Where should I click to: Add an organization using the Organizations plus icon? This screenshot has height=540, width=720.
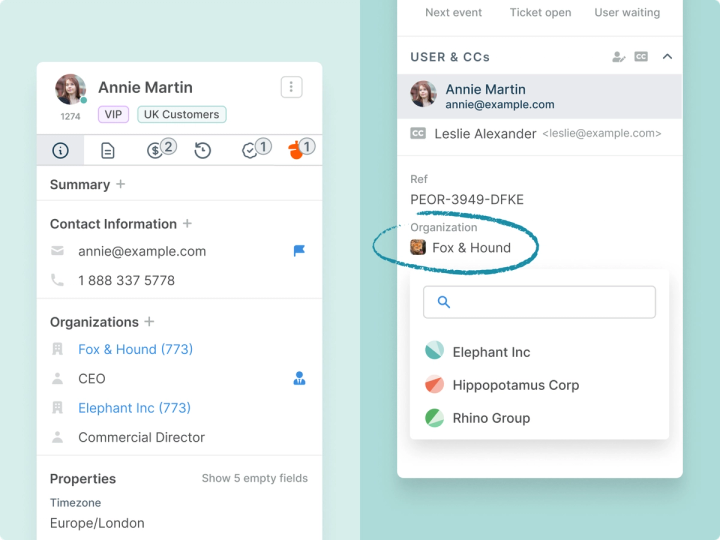149,322
